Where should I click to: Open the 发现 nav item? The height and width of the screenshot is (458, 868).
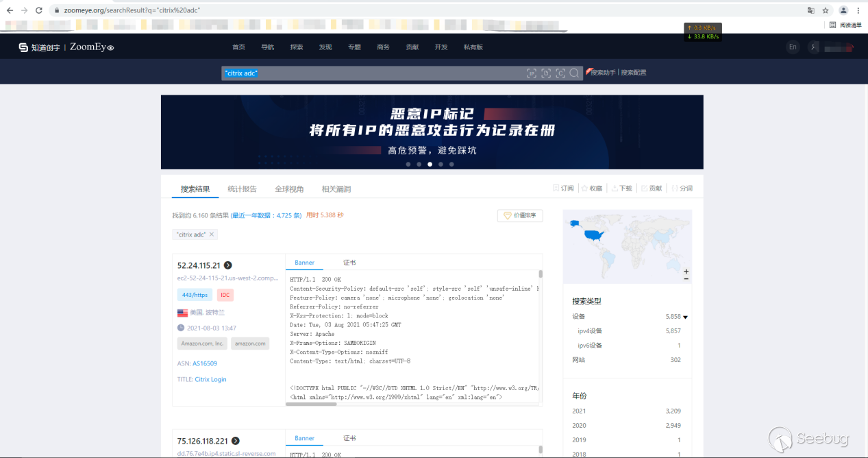tap(325, 47)
